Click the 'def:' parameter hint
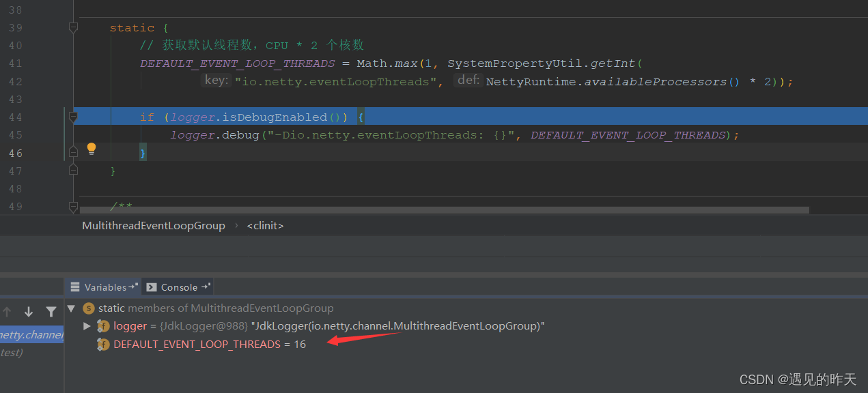This screenshot has height=393, width=868. (469, 81)
